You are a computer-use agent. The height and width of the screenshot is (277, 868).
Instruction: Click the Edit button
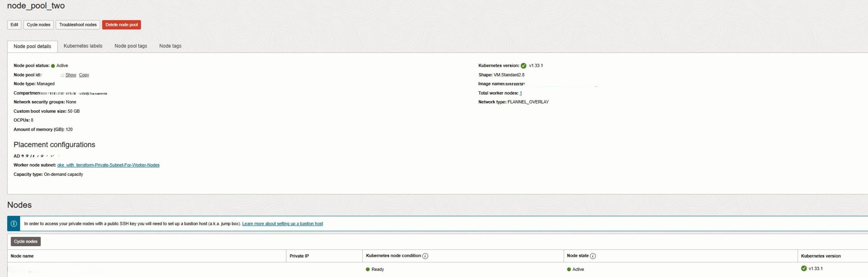tap(14, 24)
